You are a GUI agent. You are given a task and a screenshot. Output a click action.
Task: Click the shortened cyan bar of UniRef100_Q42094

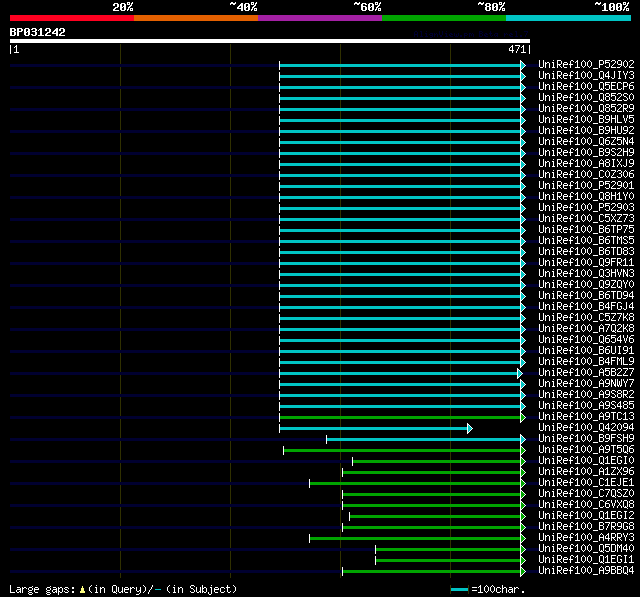pos(373,428)
